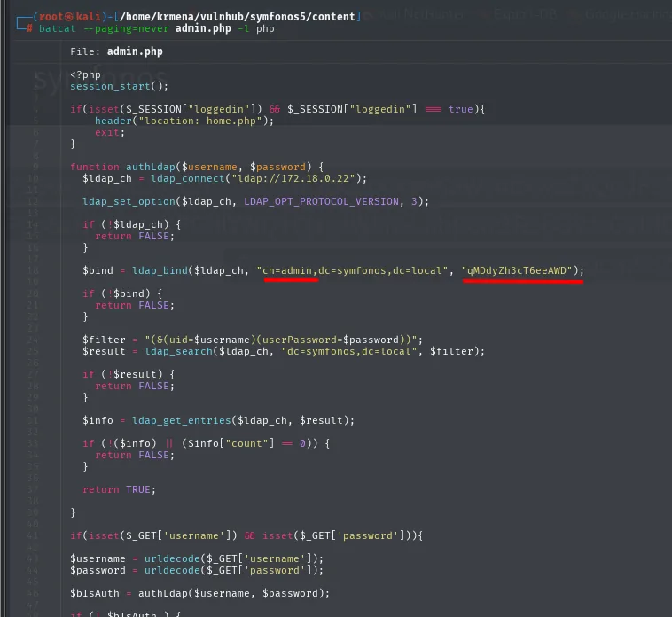Select the path /home/krmena/vulnhub/symfonos5/content in prompt
The image size is (672, 617).
(x=238, y=17)
